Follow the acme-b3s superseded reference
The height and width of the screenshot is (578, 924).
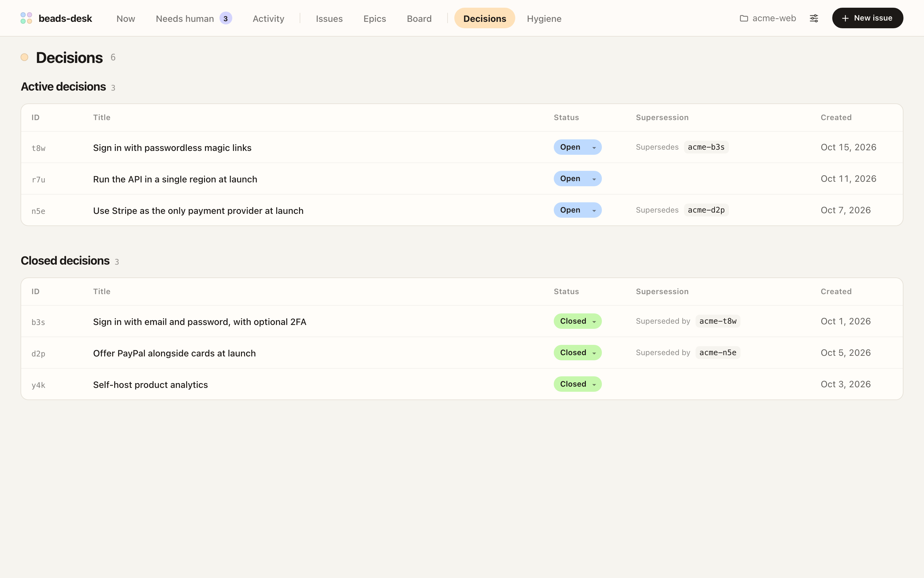point(706,147)
